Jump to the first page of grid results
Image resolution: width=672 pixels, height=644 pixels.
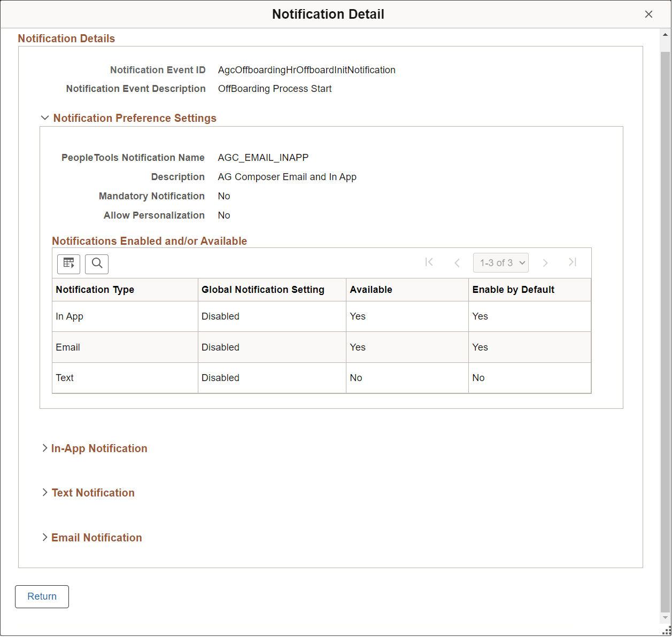(x=429, y=262)
